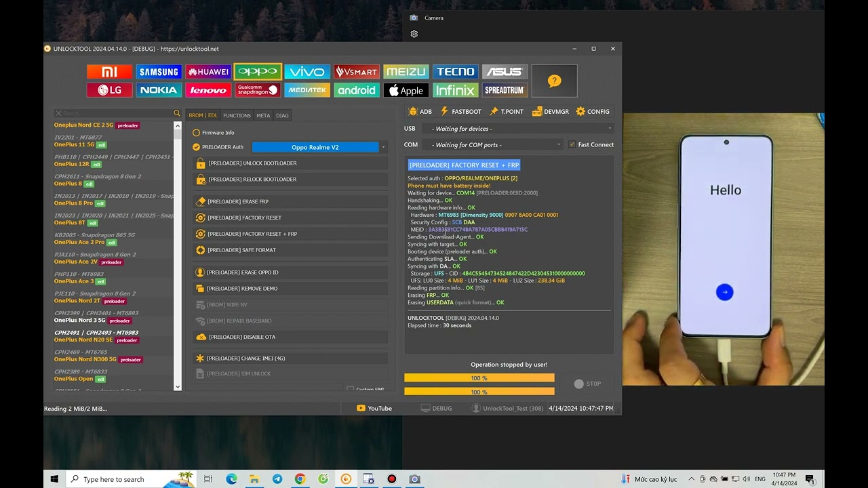868x488 pixels.
Task: Open the YouTube link in status bar
Action: coord(374,409)
